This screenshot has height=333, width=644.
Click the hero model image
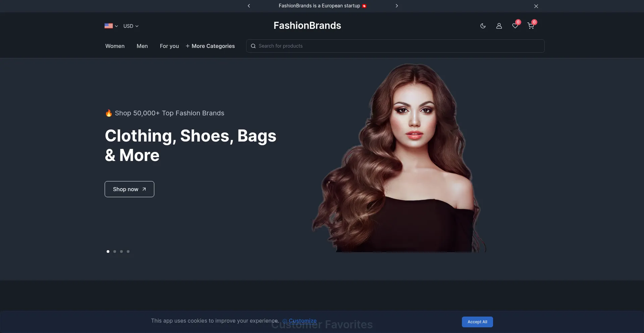(399, 158)
